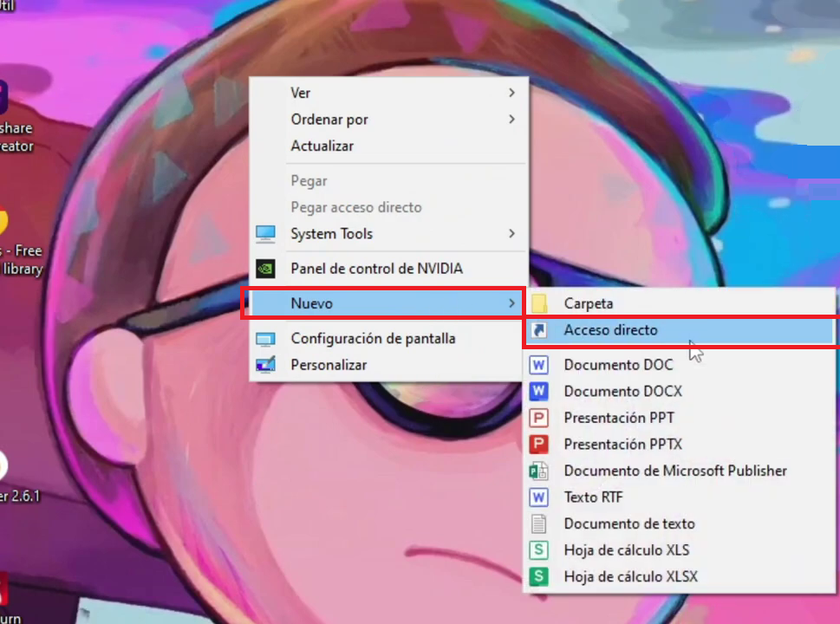Click the NVIDIA logo icon
This screenshot has width=840, height=624.
(266, 269)
